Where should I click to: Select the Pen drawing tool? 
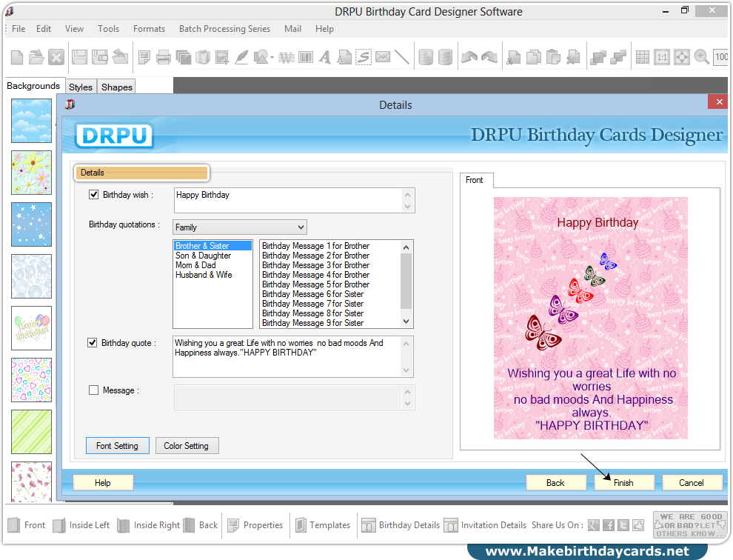click(241, 57)
